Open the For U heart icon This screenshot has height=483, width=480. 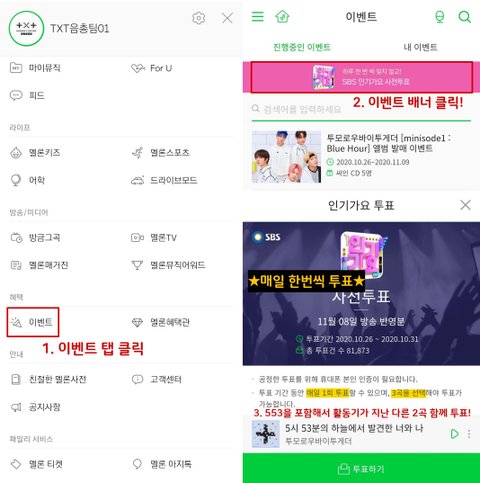pyautogui.click(x=138, y=68)
